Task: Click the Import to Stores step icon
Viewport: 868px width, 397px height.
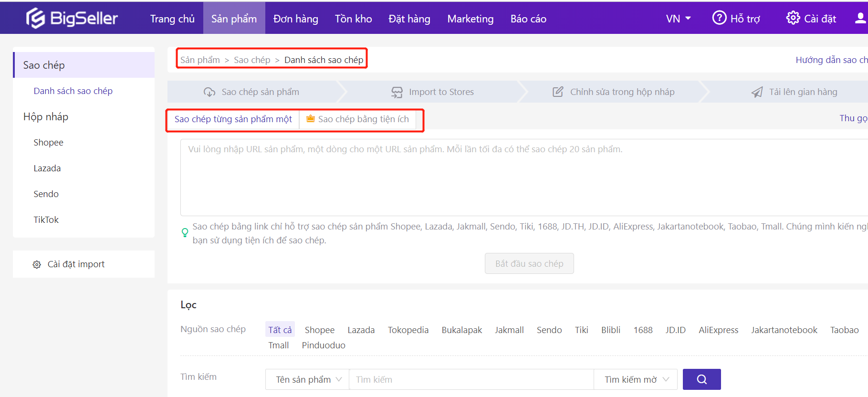Action: [397, 92]
